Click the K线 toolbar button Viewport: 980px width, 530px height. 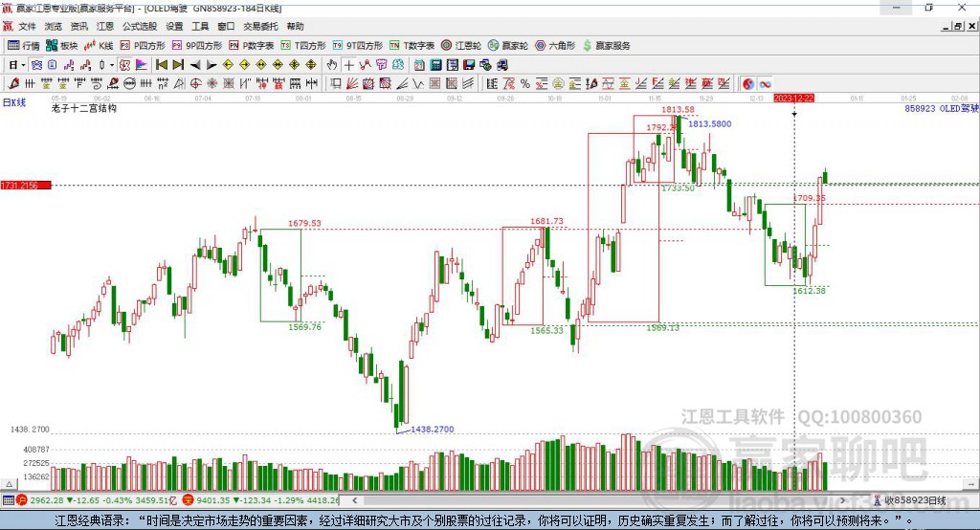[x=99, y=46]
